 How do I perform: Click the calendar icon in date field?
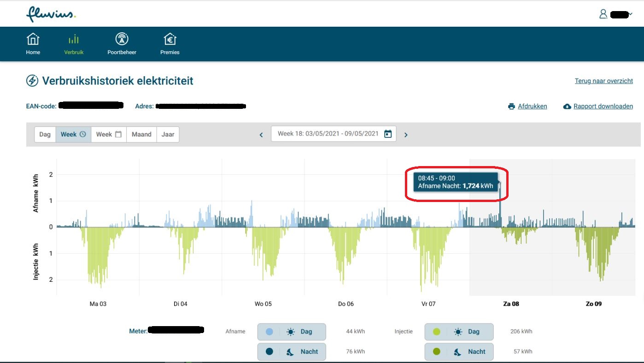point(388,134)
